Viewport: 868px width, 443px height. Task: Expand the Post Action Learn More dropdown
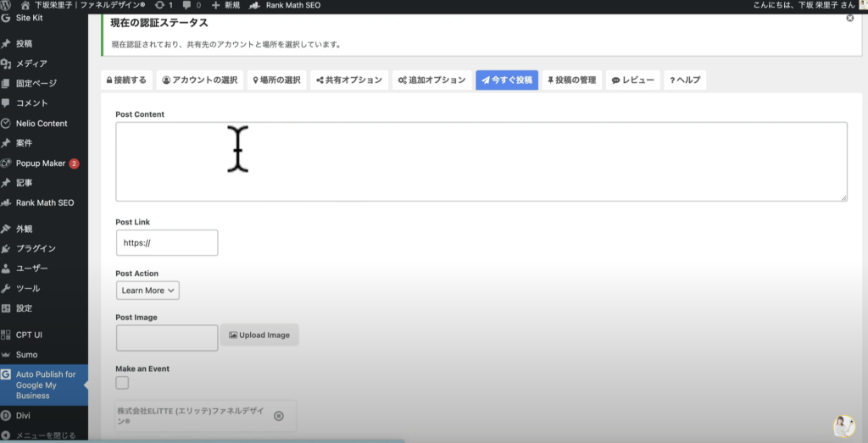pyautogui.click(x=147, y=291)
